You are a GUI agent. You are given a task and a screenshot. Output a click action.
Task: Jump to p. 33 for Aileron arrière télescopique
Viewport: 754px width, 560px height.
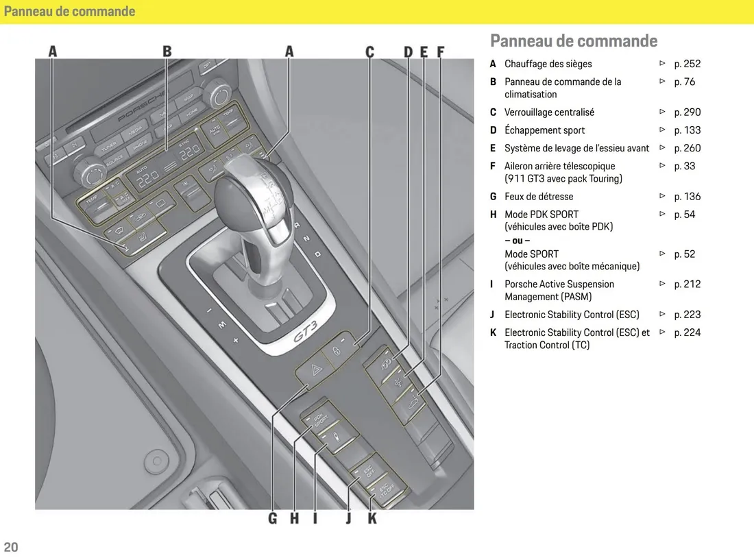(684, 167)
